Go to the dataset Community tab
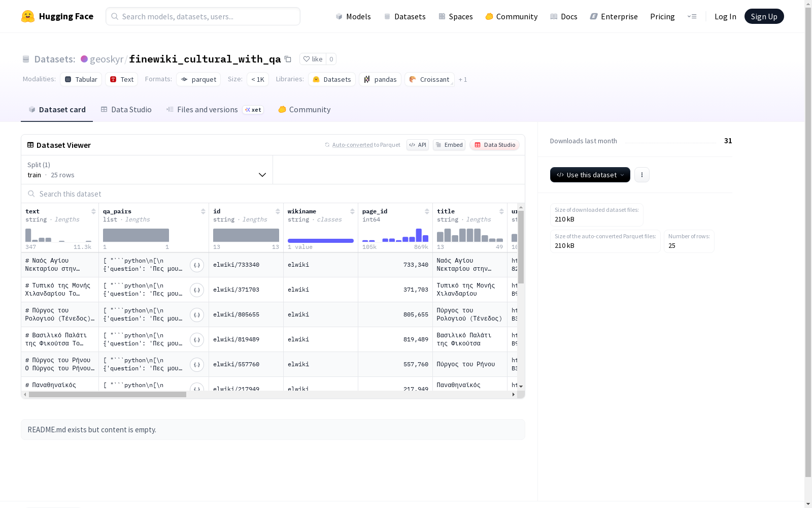Viewport: 812px width, 508px height. point(304,110)
